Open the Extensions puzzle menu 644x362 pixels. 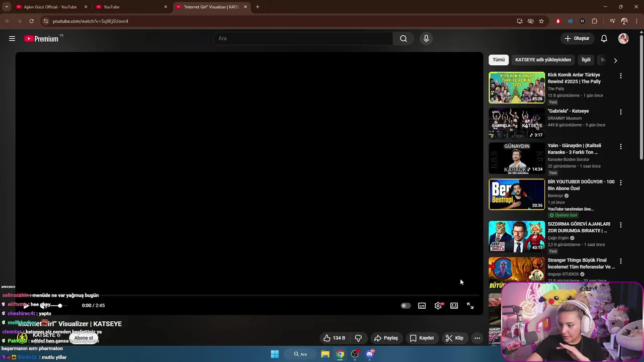pos(595,21)
